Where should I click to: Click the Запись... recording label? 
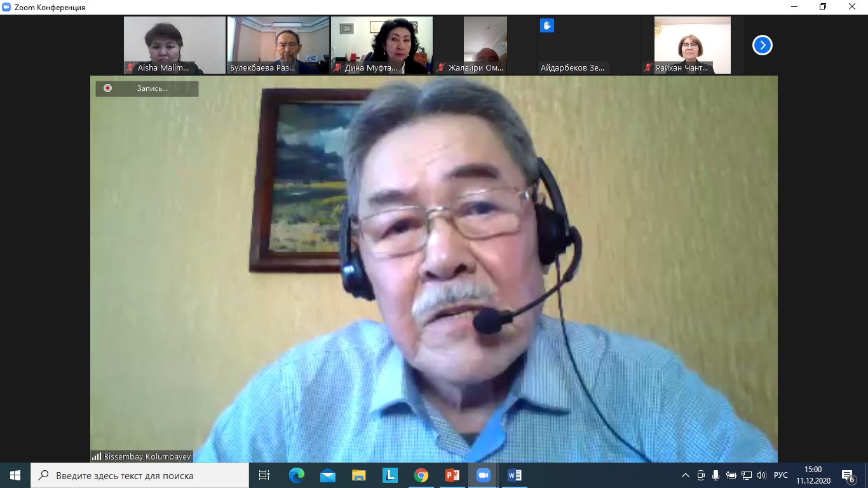[x=153, y=88]
